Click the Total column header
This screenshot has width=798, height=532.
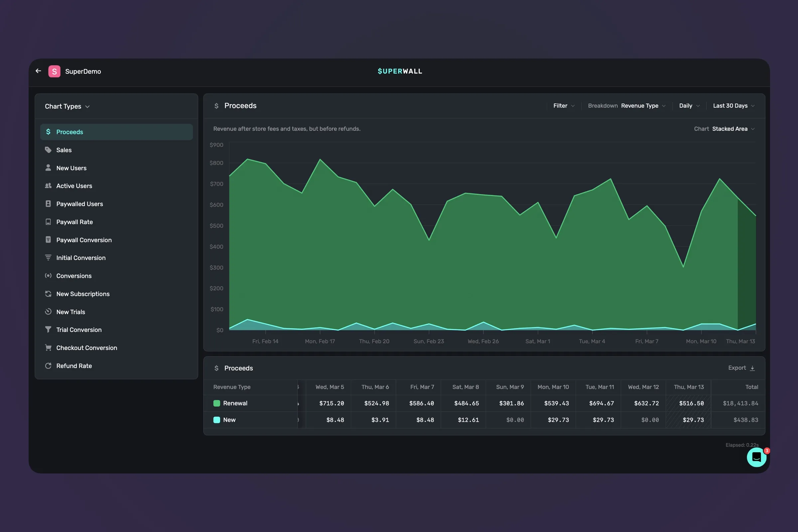751,387
